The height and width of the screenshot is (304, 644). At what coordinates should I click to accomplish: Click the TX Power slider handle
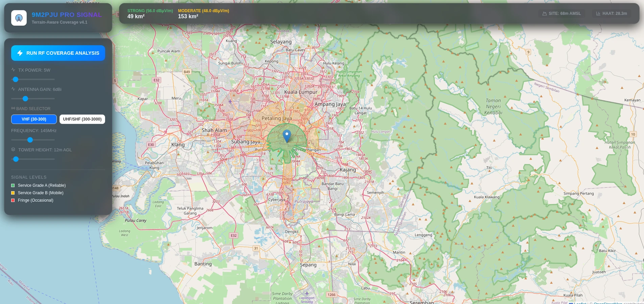pos(16,79)
